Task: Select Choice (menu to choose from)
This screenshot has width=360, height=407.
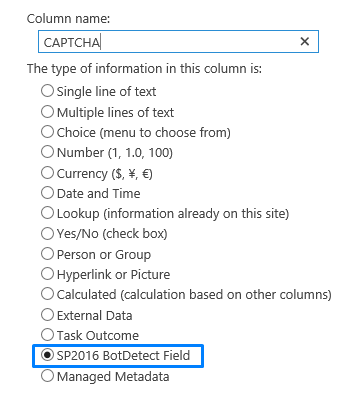Action: pyautogui.click(x=47, y=132)
